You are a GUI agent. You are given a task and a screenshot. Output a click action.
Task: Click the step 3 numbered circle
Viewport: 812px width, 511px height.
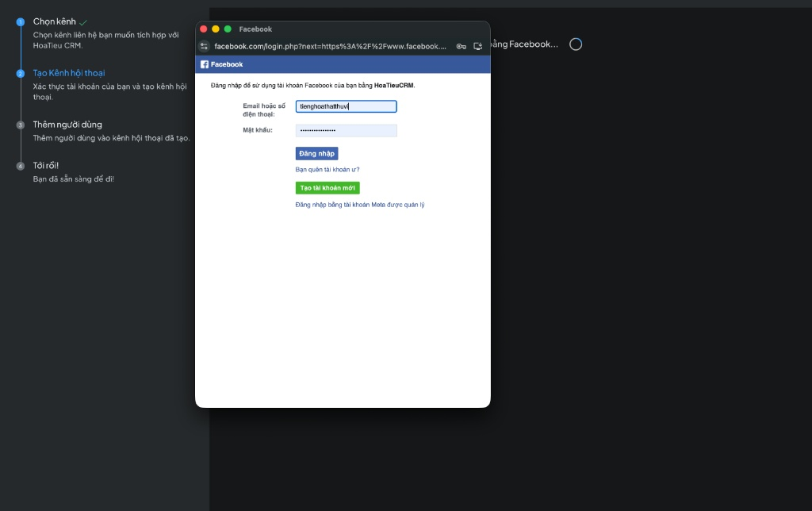(21, 125)
